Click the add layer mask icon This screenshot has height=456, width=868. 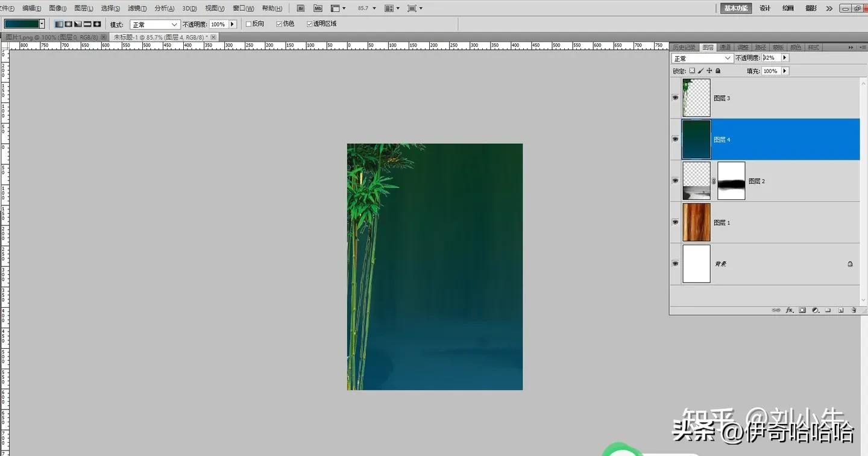click(x=802, y=310)
